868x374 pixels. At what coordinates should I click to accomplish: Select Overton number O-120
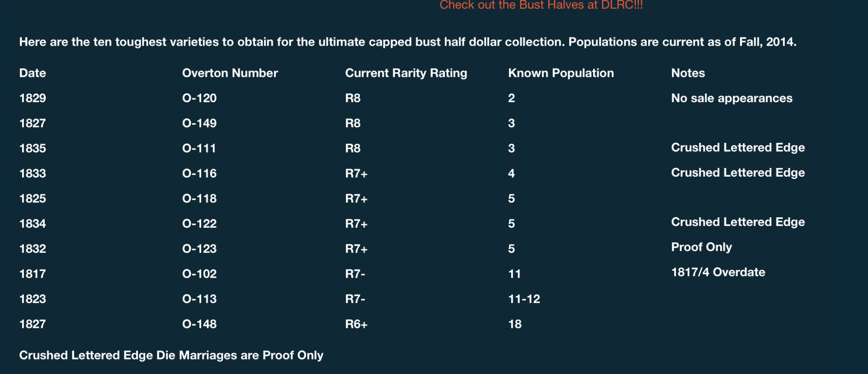tap(199, 98)
